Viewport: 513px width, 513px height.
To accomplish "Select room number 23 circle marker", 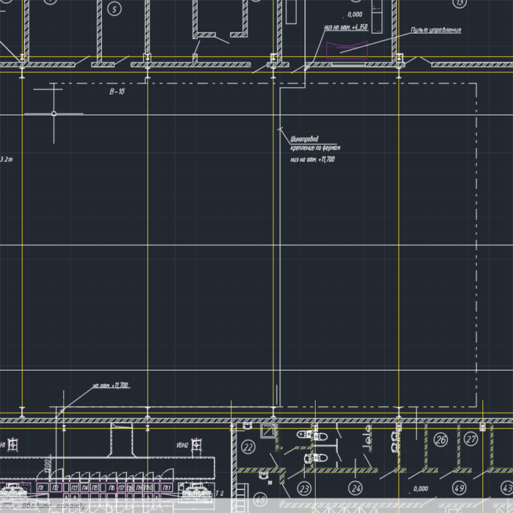I will [304, 489].
